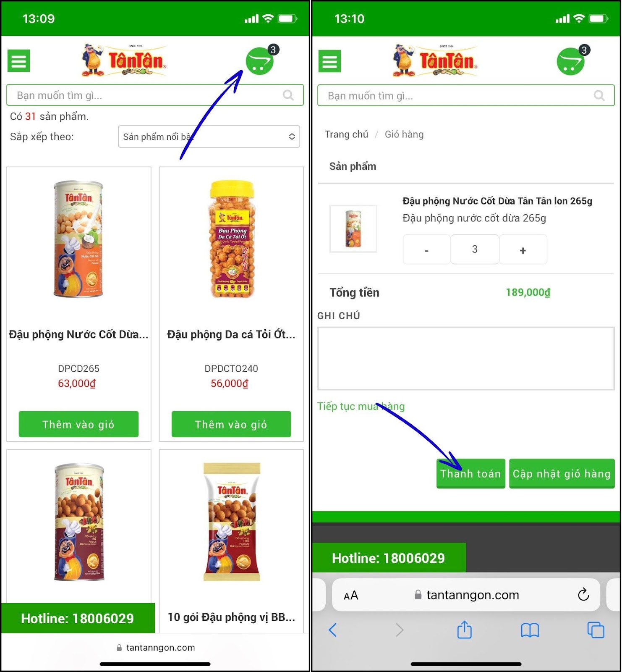Tap the search magnifier in left search bar

click(288, 95)
